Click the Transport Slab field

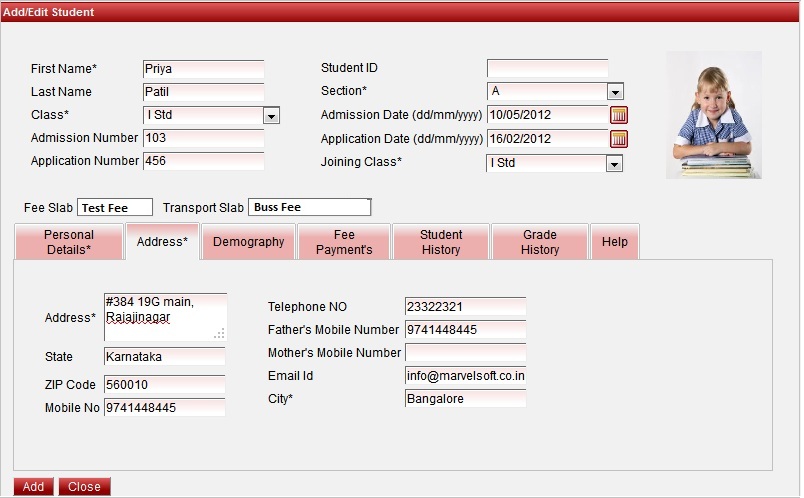(x=309, y=207)
